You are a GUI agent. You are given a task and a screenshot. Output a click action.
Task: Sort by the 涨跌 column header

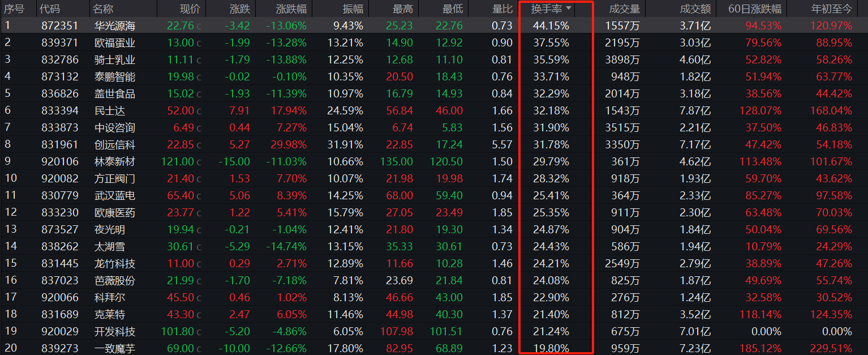point(240,8)
